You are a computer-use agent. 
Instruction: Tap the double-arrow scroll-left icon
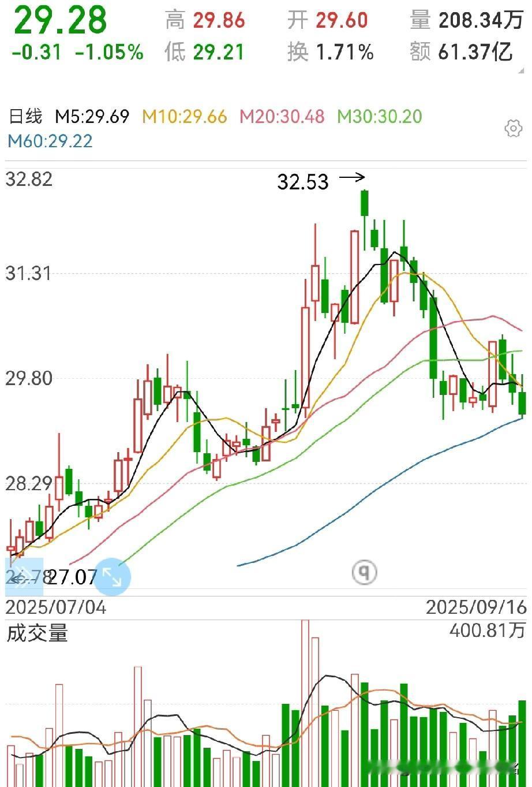[x=24, y=576]
